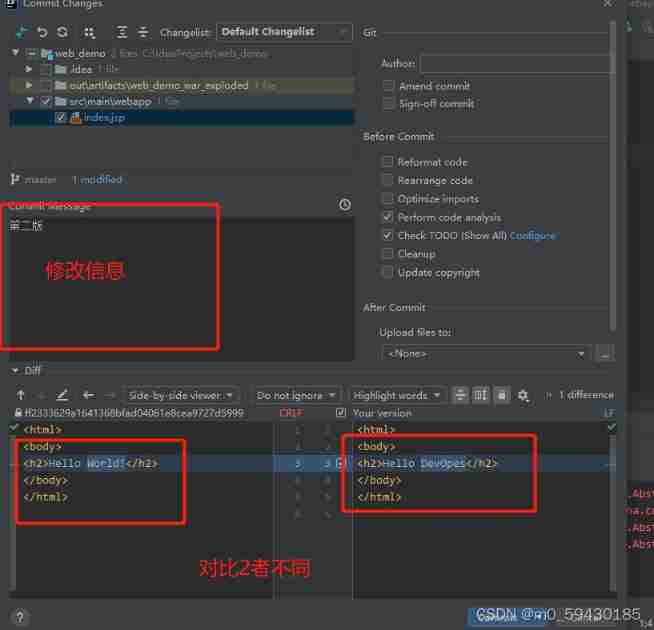Click the options panel vertical scrollbar
Image resolution: width=654 pixels, height=630 pixels.
pyautogui.click(x=613, y=170)
